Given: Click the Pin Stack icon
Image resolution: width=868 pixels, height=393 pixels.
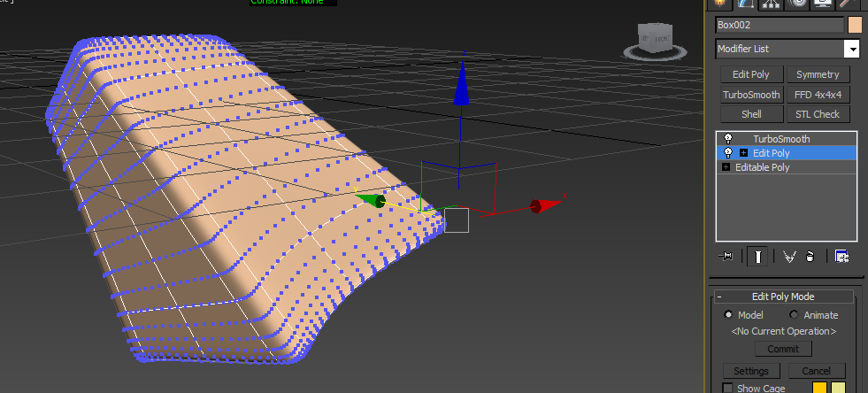Looking at the screenshot, I should click(726, 257).
